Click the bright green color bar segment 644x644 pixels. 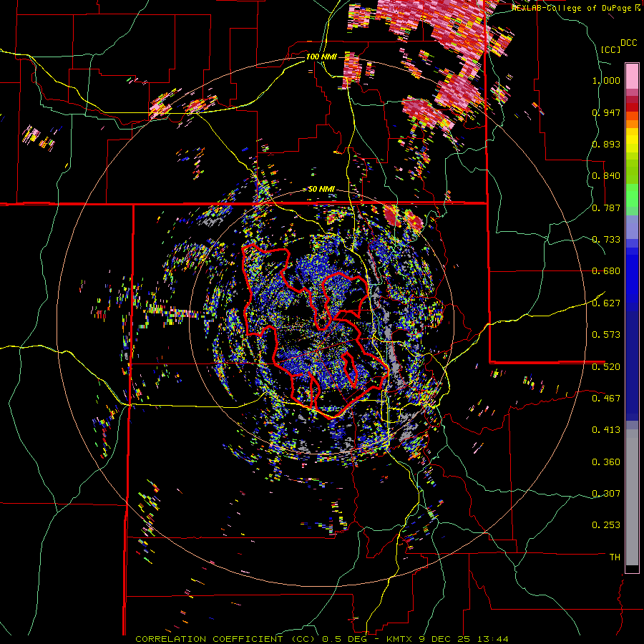632,195
